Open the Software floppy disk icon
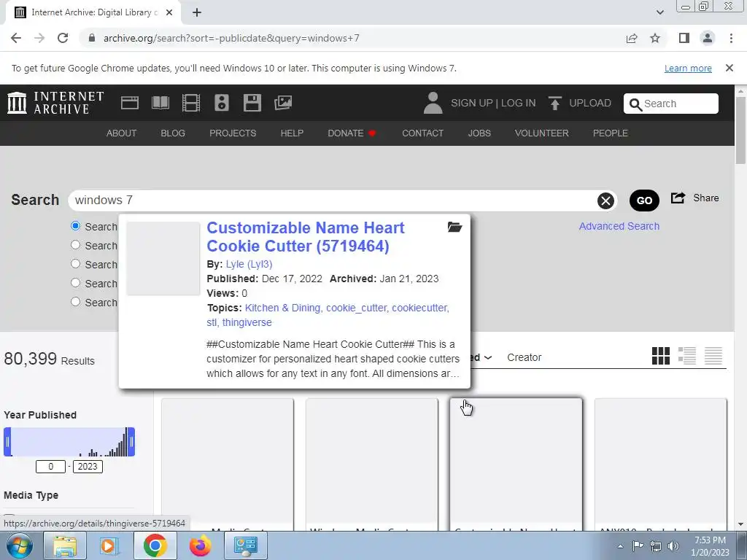747x560 pixels. click(252, 103)
